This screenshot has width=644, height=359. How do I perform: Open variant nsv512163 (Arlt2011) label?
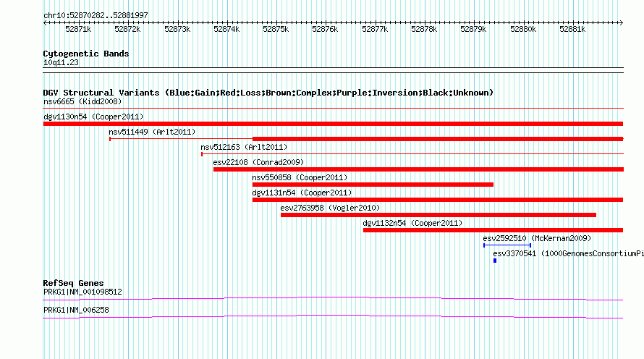pyautogui.click(x=244, y=147)
